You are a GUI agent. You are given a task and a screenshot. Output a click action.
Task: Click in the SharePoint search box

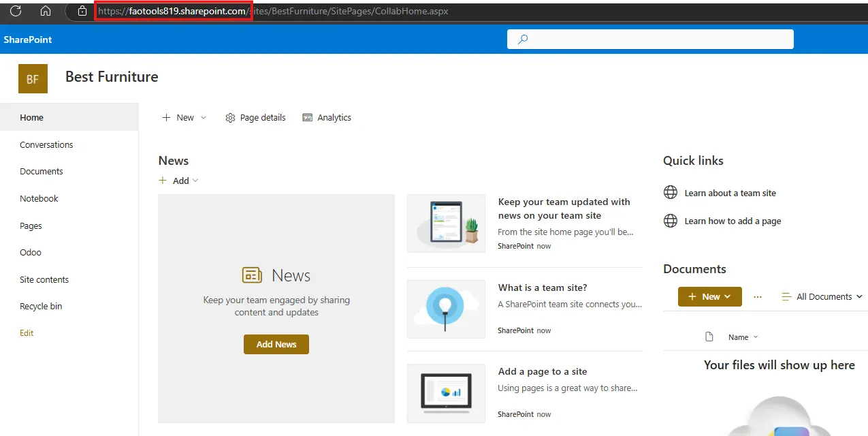(x=650, y=40)
